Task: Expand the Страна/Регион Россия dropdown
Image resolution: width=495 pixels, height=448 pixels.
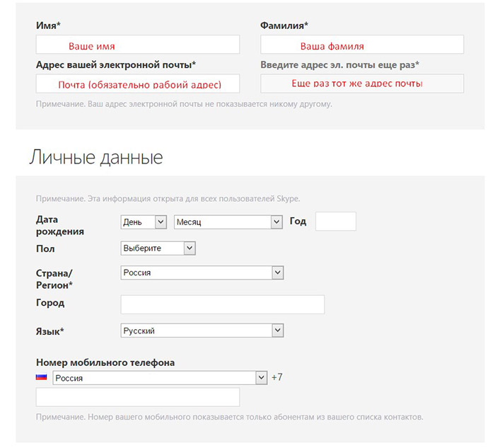Action: point(202,272)
